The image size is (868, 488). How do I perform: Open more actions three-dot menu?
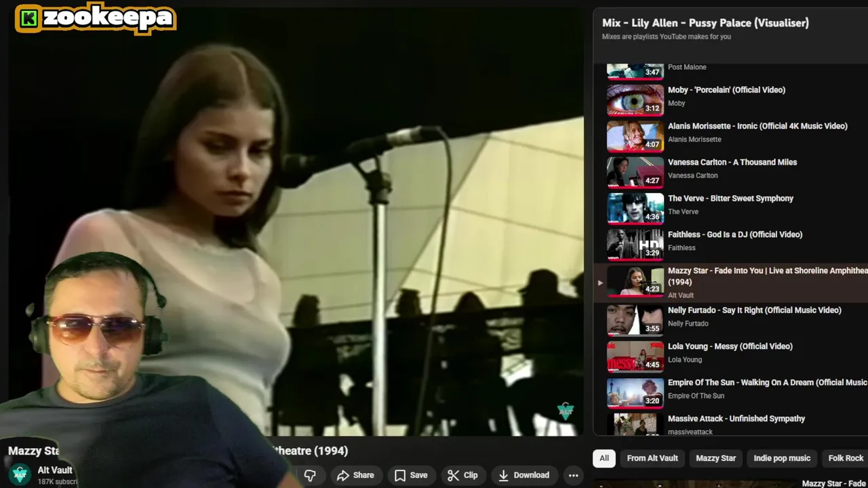[573, 475]
